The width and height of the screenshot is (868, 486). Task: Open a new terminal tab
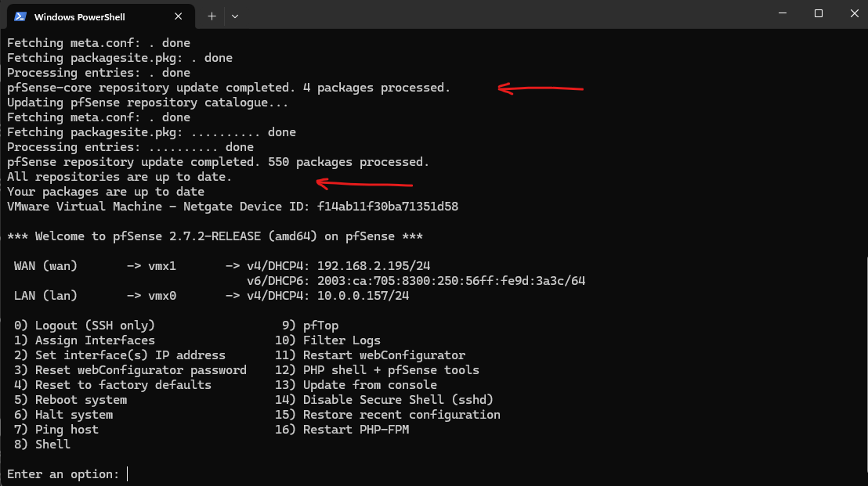pos(212,16)
